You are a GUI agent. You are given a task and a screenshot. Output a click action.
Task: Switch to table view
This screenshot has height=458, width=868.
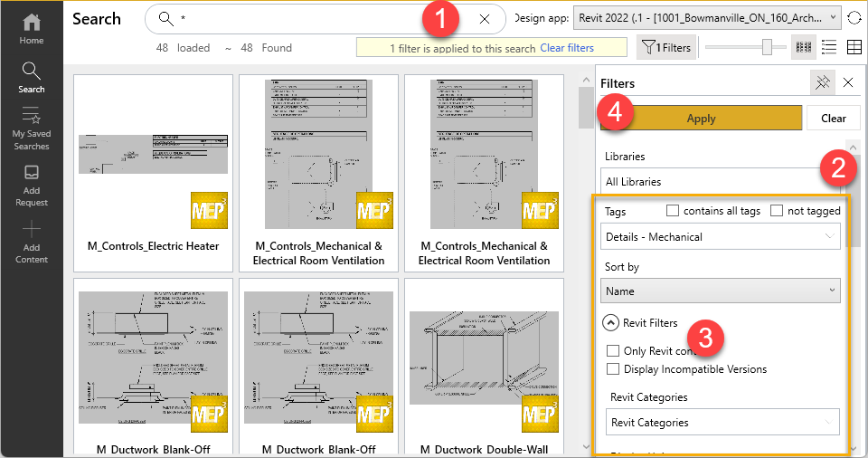[854, 48]
